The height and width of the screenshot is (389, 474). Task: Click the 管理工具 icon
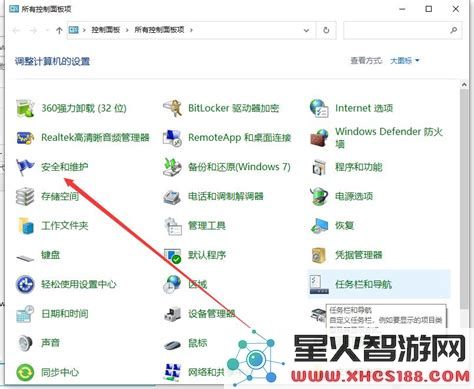173,226
